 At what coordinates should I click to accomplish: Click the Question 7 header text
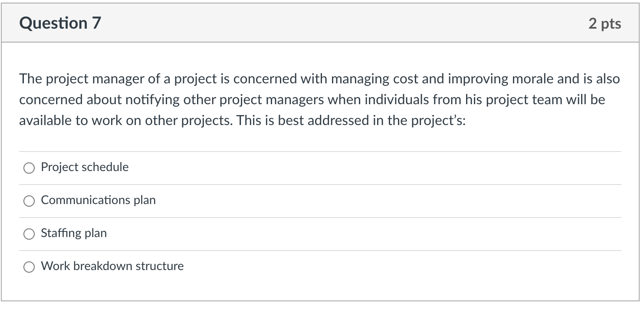(60, 23)
